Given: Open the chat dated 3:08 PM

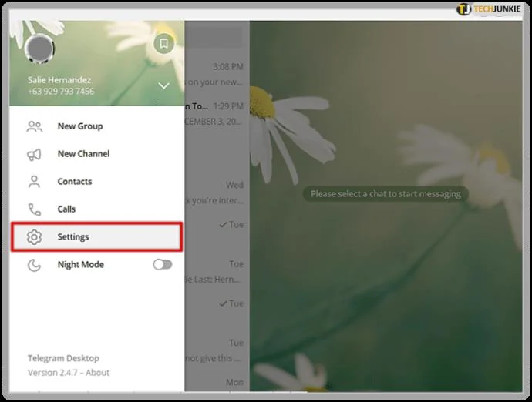Looking at the screenshot, I should (x=217, y=74).
